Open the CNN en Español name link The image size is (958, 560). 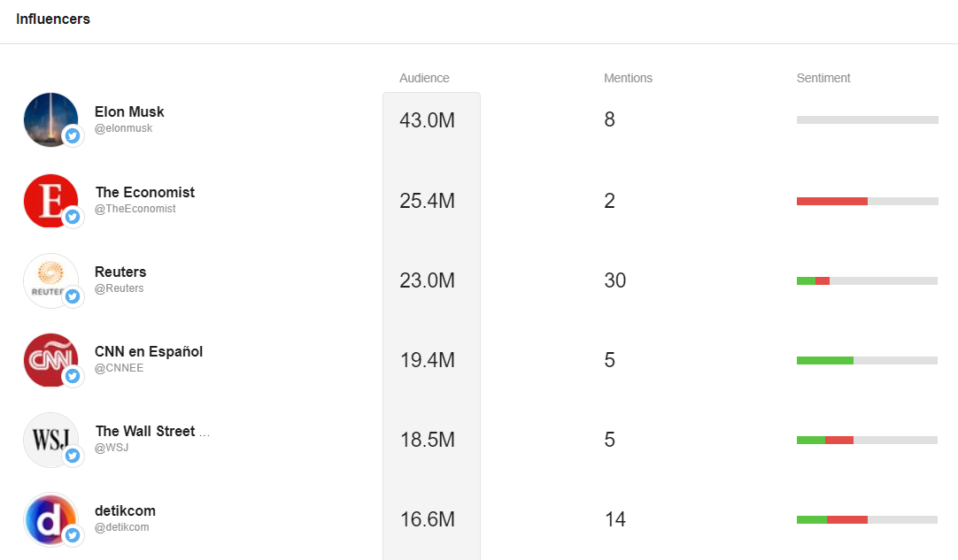(x=149, y=352)
